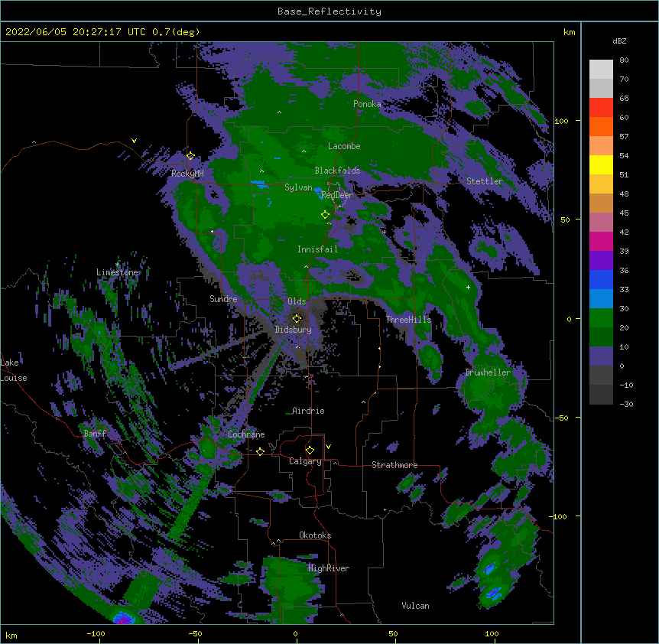Pick the slate-violet swatch at 0–10 dBZ
Image resolution: width=659 pixels, height=644 pixels.
click(x=601, y=356)
